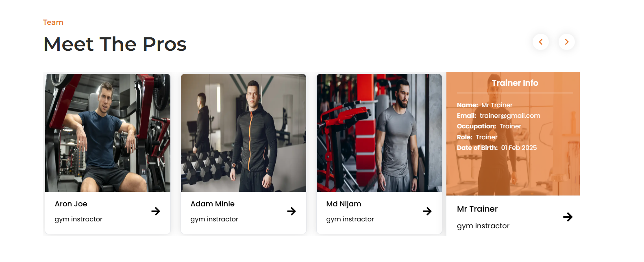The width and height of the screenshot is (644, 262).
Task: Select the Adam Minle name link
Action: [213, 204]
